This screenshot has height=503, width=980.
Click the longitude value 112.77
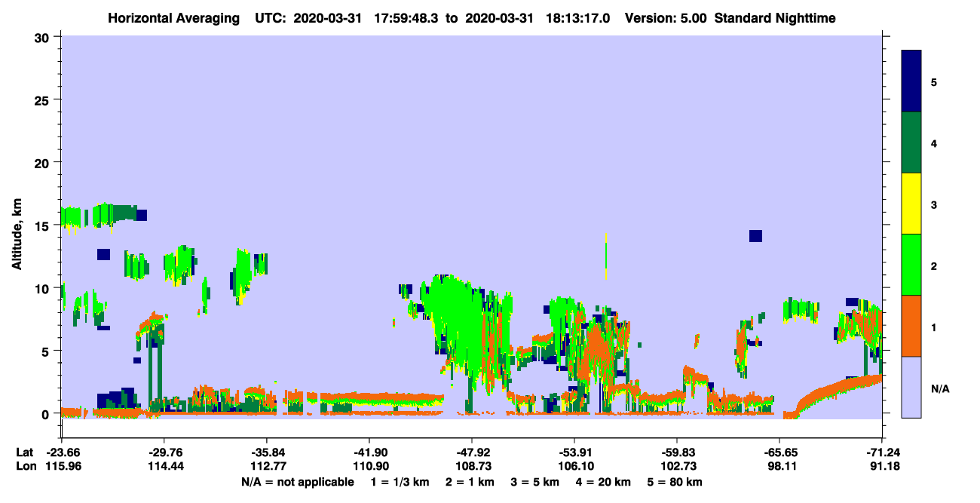click(x=267, y=467)
